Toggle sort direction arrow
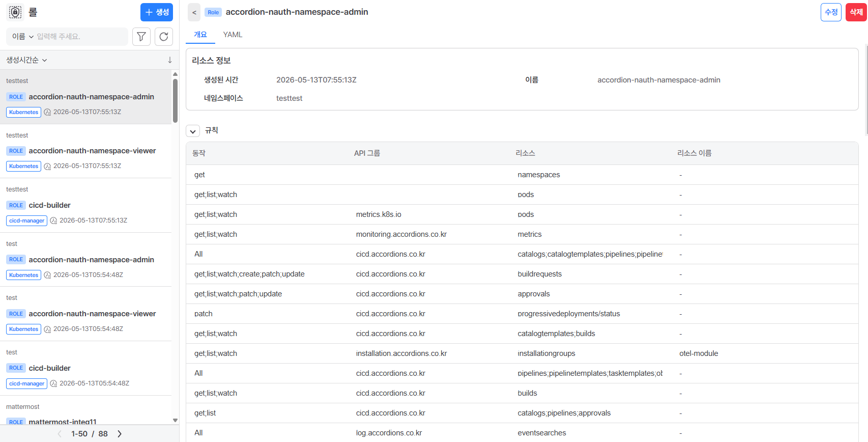Viewport: 868px width, 442px height. (170, 60)
